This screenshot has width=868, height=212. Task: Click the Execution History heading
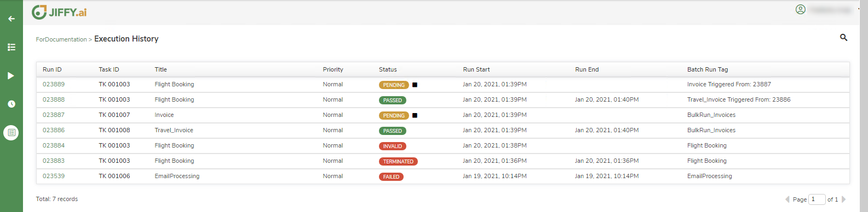127,39
